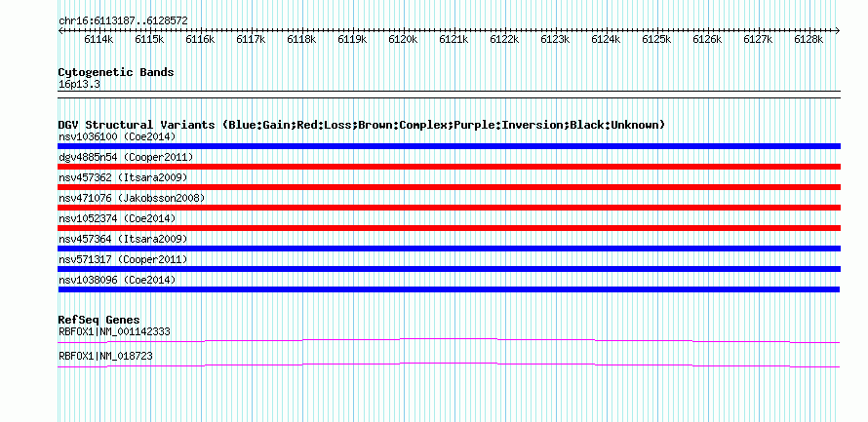Click the magenta intron line of NM_001142333
Screen dimensions: 868x422
click(449, 340)
